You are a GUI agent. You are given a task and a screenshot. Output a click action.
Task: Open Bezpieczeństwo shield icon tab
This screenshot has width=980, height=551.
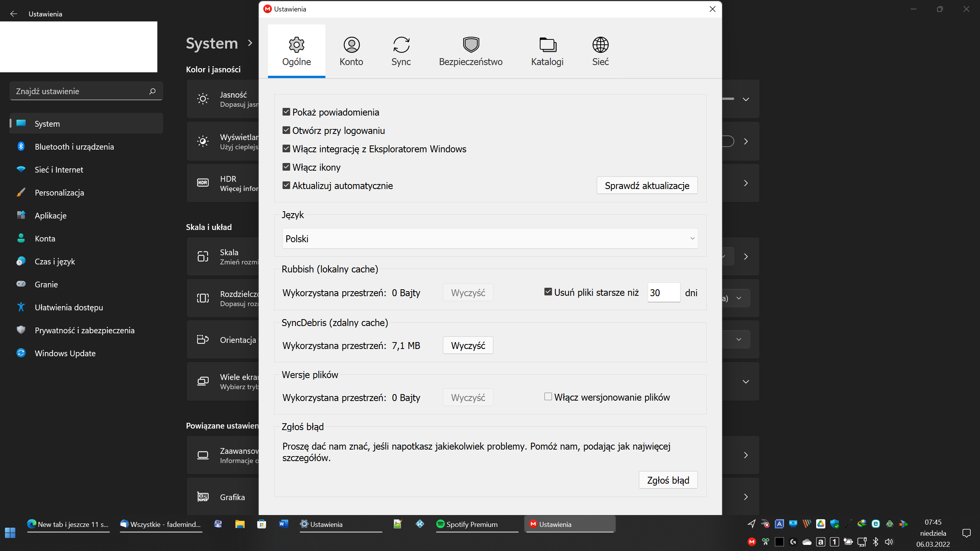click(470, 45)
